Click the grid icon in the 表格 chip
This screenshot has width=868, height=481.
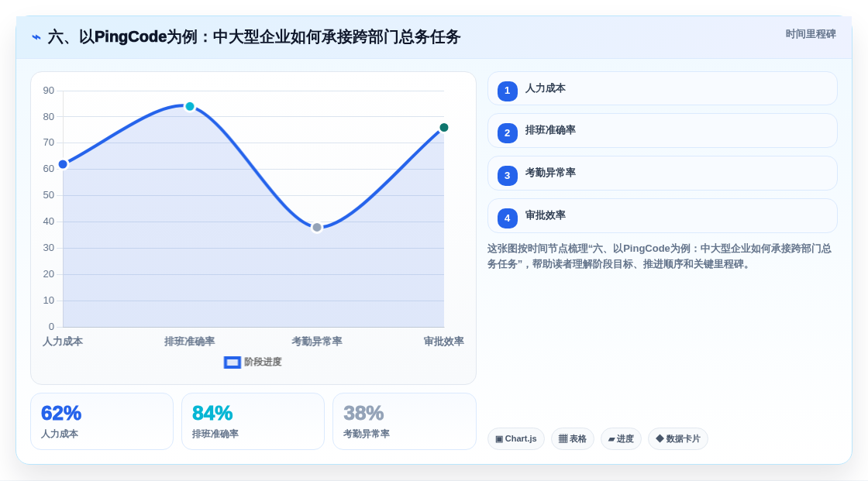563,439
